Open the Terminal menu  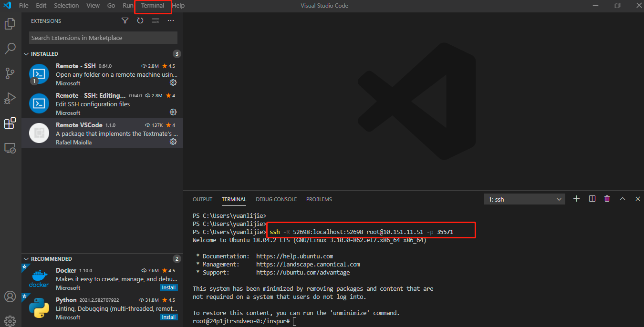[x=153, y=6]
